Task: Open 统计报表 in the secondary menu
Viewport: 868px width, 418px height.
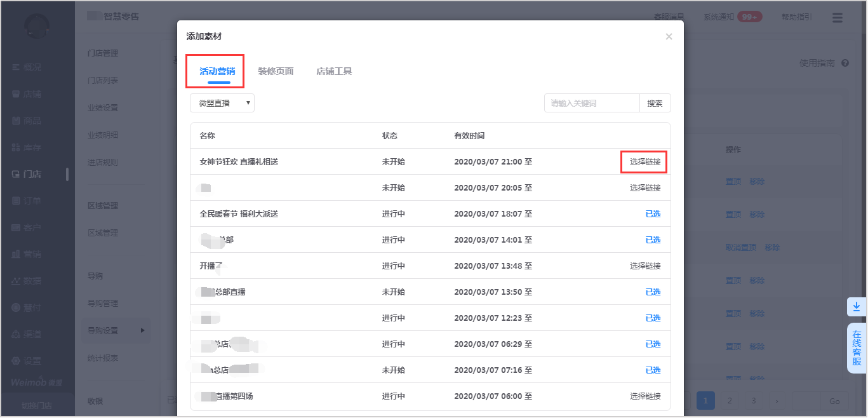Action: pos(103,358)
